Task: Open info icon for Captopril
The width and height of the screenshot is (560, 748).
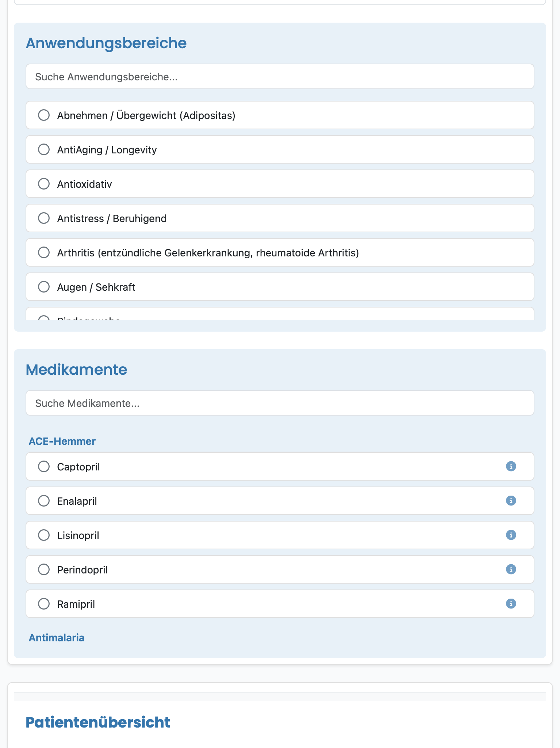Action: pos(511,466)
